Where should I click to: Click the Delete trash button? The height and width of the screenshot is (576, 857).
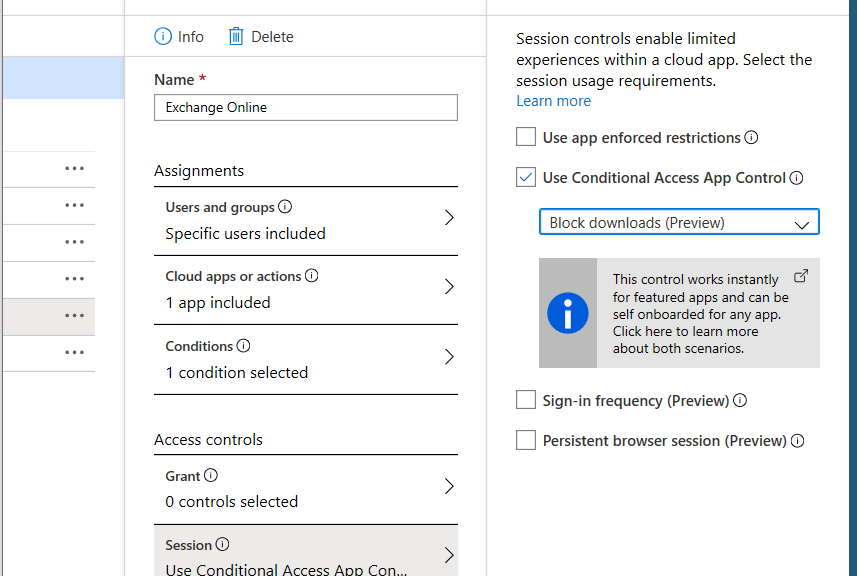[261, 37]
